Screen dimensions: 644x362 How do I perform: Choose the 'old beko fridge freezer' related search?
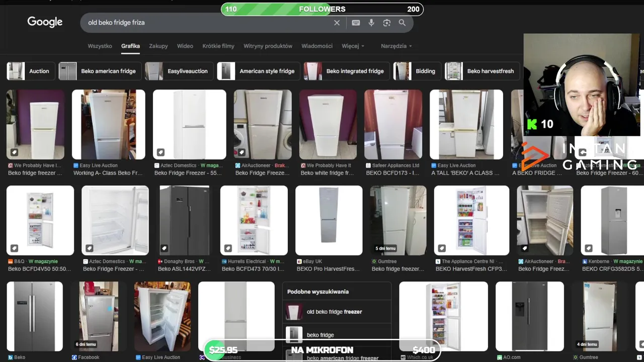pyautogui.click(x=337, y=312)
